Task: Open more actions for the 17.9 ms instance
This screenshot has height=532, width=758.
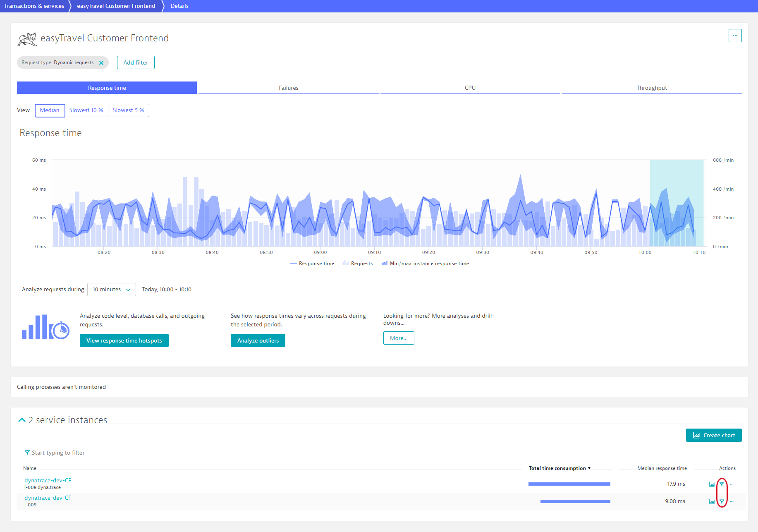Action: tap(732, 484)
